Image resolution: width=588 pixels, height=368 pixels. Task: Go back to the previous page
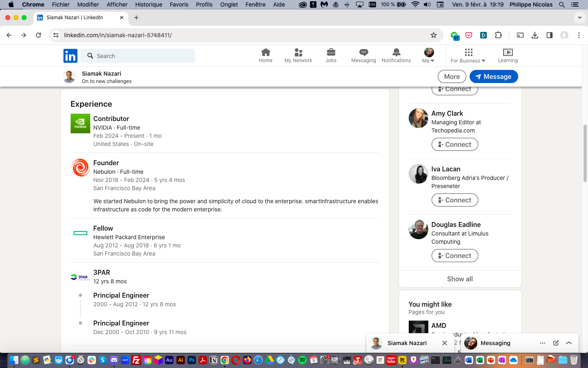pos(9,35)
